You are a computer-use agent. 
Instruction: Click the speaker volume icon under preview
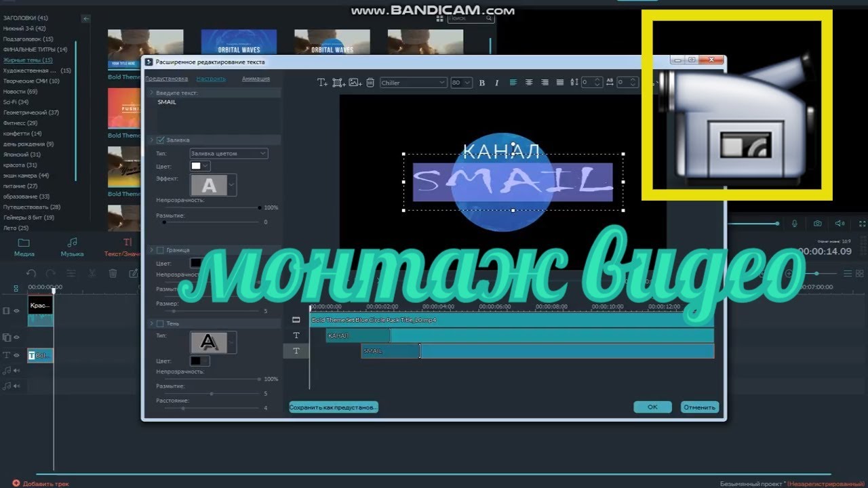[840, 224]
